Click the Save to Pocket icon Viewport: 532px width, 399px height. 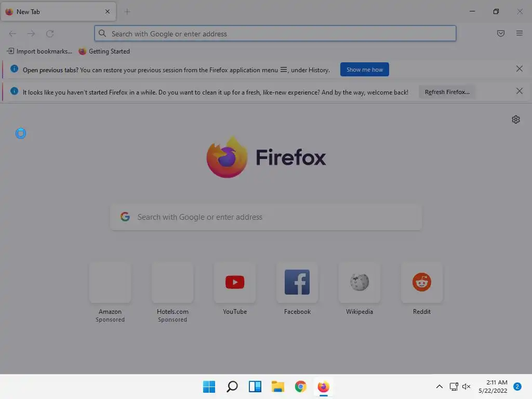click(500, 33)
